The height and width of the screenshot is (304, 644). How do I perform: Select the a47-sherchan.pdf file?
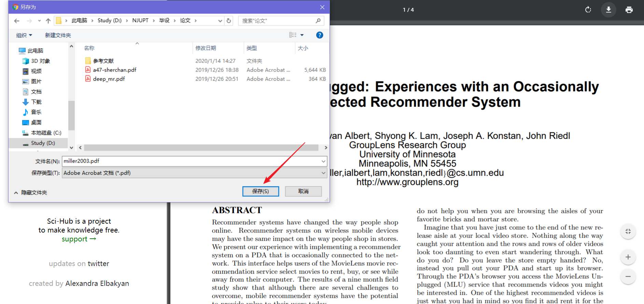pyautogui.click(x=111, y=70)
